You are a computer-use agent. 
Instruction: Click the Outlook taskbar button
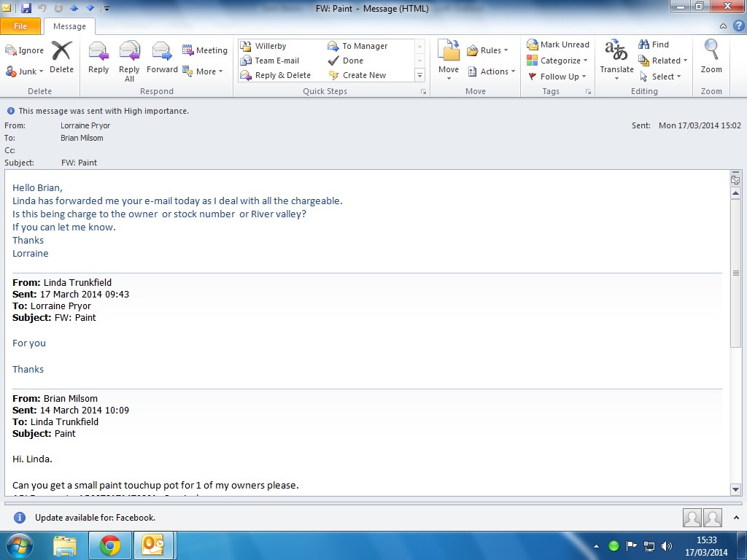pyautogui.click(x=153, y=546)
